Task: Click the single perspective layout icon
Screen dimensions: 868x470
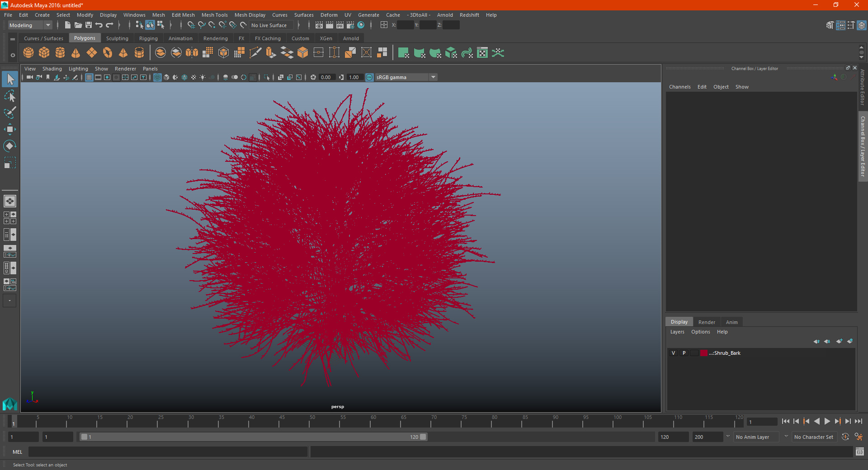Action: click(x=10, y=201)
